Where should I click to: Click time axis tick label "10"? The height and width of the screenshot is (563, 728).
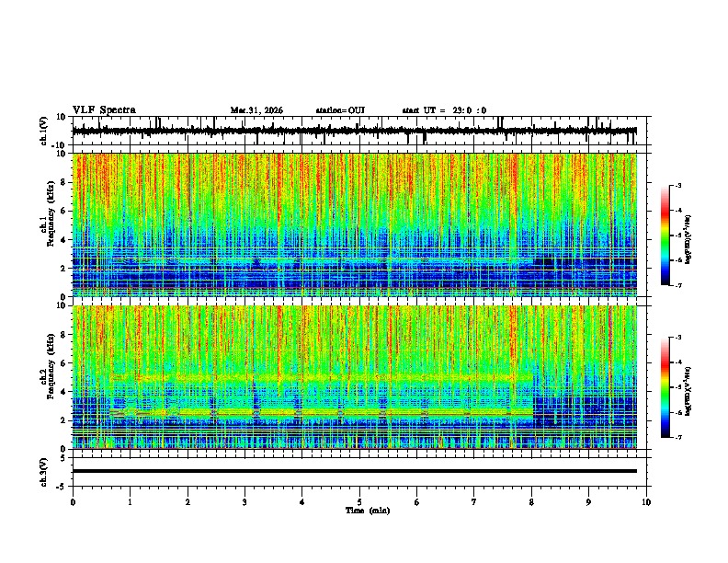point(646,502)
